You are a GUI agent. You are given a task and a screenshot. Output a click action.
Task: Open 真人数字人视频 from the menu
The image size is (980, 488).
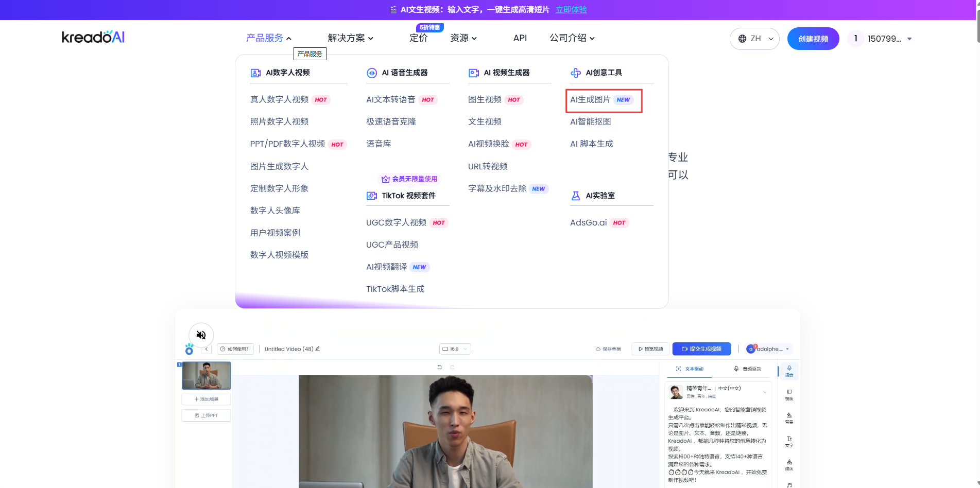[x=279, y=100]
